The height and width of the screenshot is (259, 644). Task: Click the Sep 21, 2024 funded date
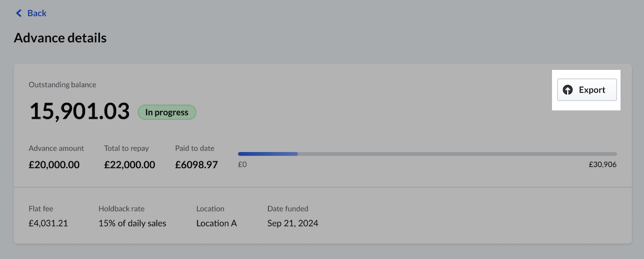tap(293, 223)
